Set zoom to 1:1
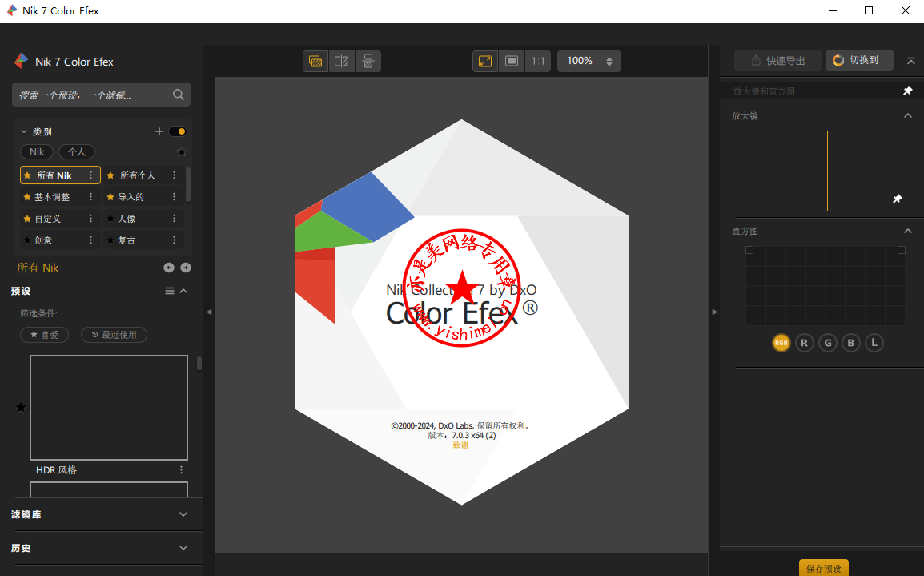Image resolution: width=924 pixels, height=576 pixels. click(538, 62)
